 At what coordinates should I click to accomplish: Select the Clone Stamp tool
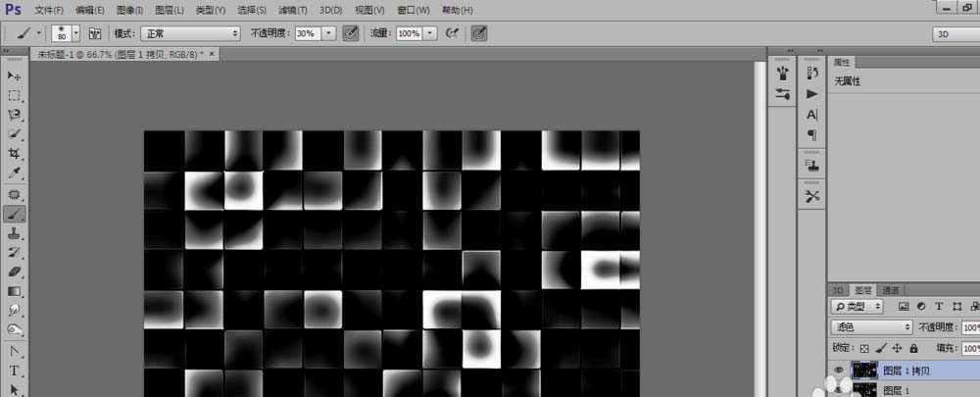(15, 233)
